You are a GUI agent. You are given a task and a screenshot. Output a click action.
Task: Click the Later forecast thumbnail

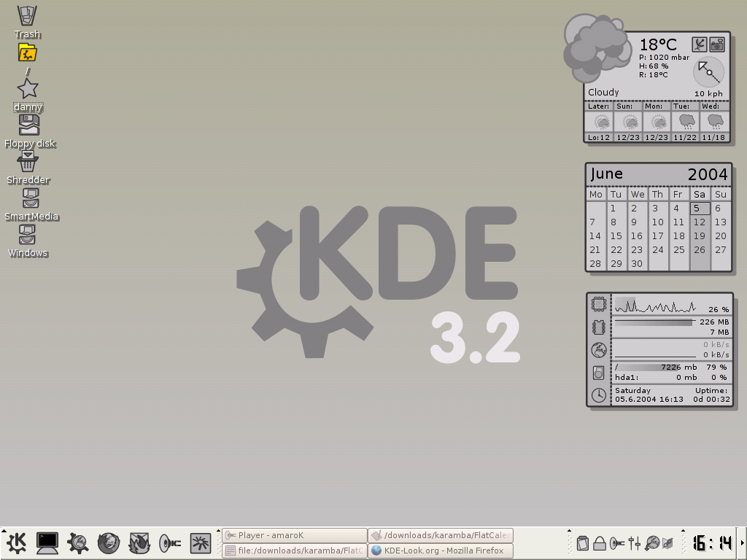click(x=600, y=122)
